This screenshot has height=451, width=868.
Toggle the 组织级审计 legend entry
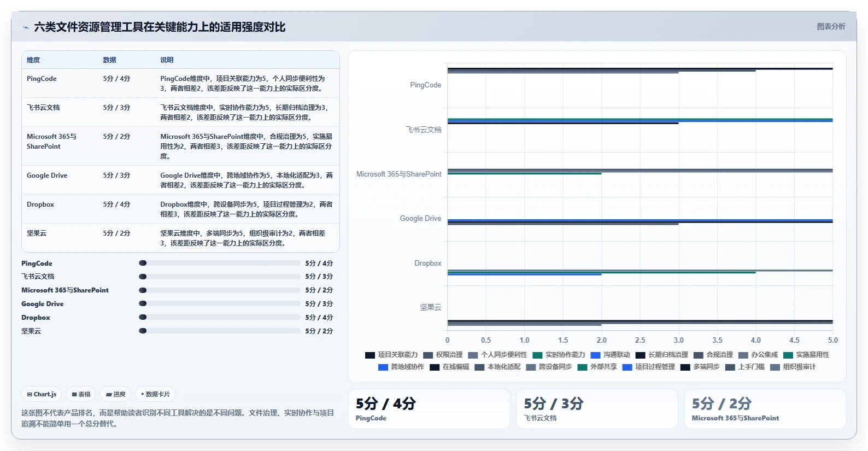[x=793, y=367]
